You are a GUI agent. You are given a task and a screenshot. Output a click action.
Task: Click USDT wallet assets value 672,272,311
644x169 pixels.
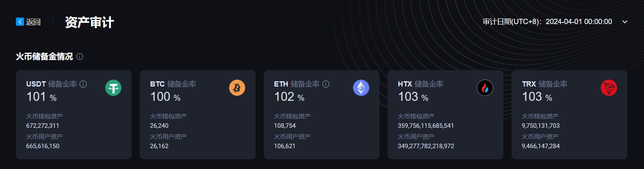(x=43, y=126)
